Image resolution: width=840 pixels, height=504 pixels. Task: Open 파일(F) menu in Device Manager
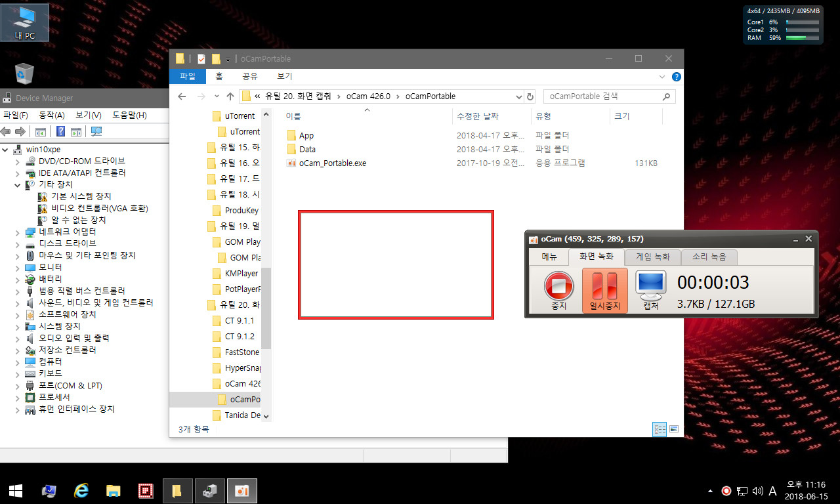pos(16,115)
